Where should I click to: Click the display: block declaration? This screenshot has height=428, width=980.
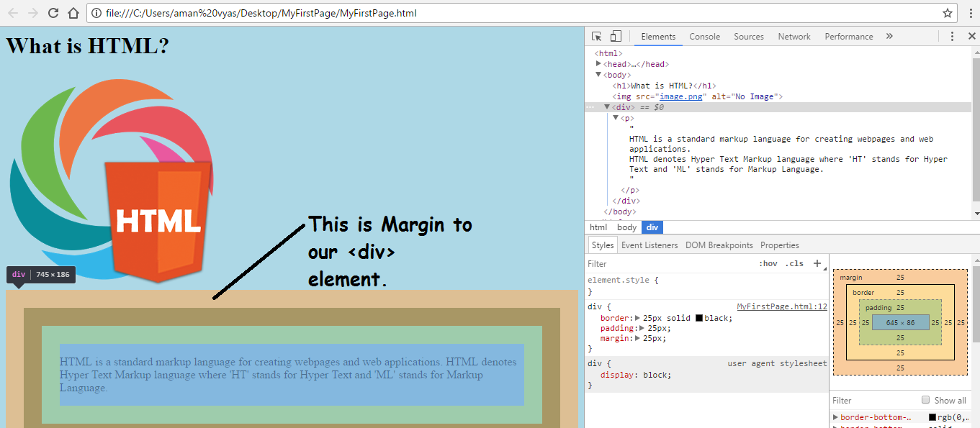[x=636, y=375]
